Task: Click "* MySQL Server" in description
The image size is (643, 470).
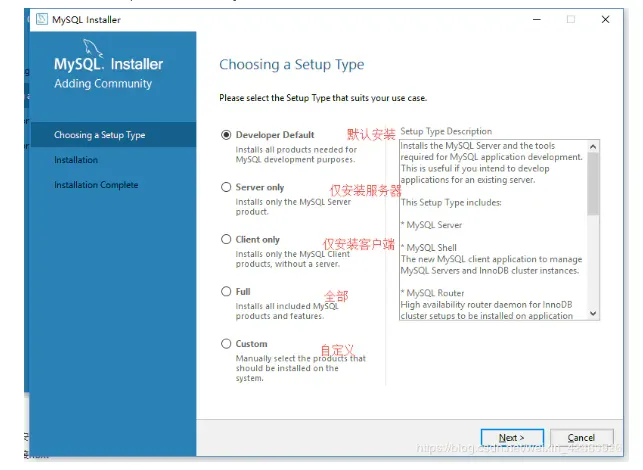Action: pos(431,225)
